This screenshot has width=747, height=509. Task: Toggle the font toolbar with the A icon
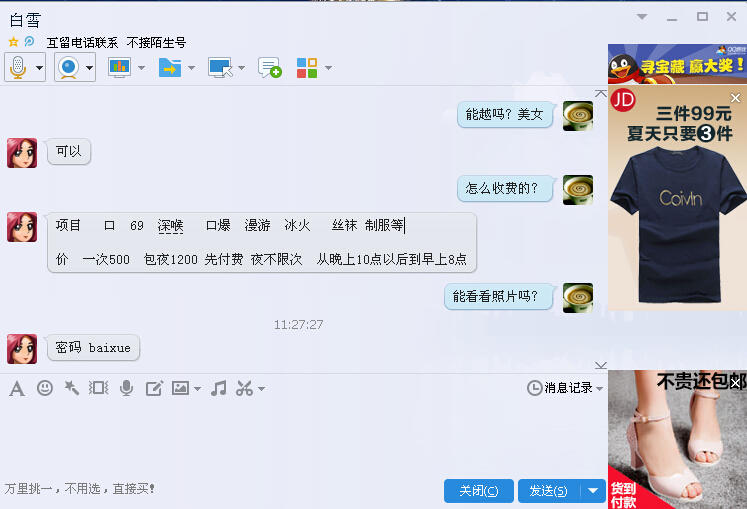click(x=17, y=389)
